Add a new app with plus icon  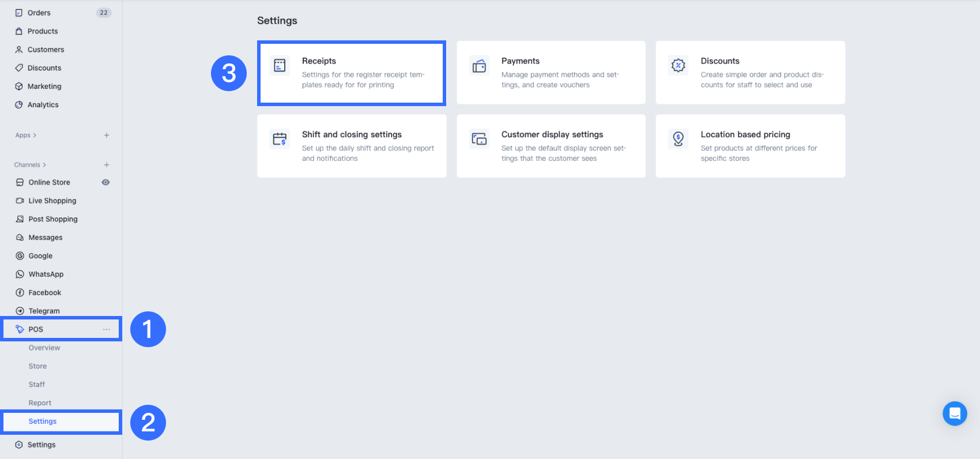coord(107,136)
